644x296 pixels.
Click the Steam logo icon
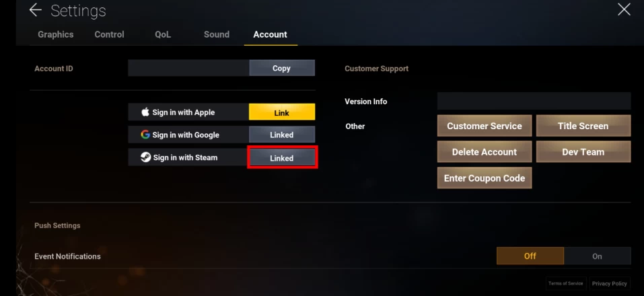(x=145, y=157)
